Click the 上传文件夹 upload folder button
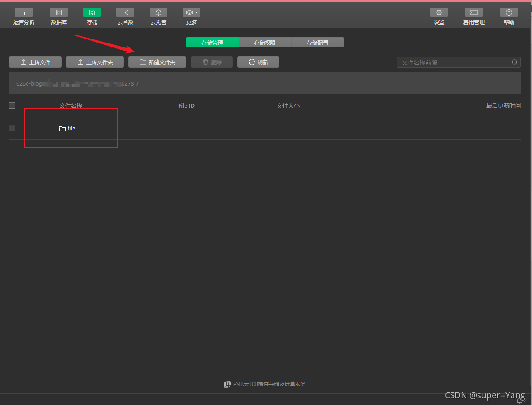The image size is (532, 405). pyautogui.click(x=95, y=62)
